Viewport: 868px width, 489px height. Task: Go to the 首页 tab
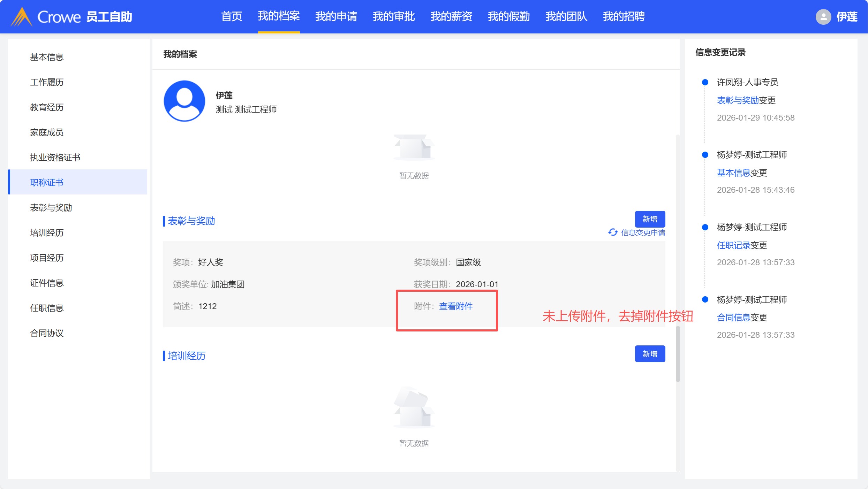tap(232, 16)
